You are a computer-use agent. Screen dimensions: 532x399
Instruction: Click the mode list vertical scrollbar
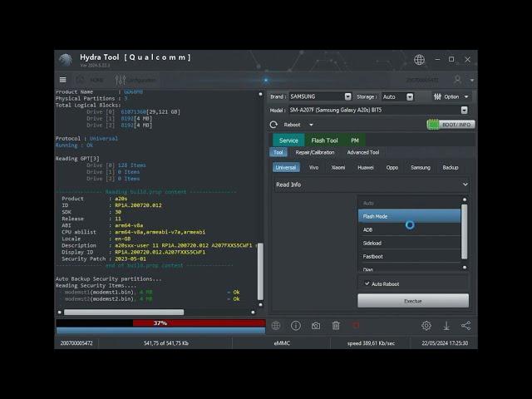coord(465,232)
